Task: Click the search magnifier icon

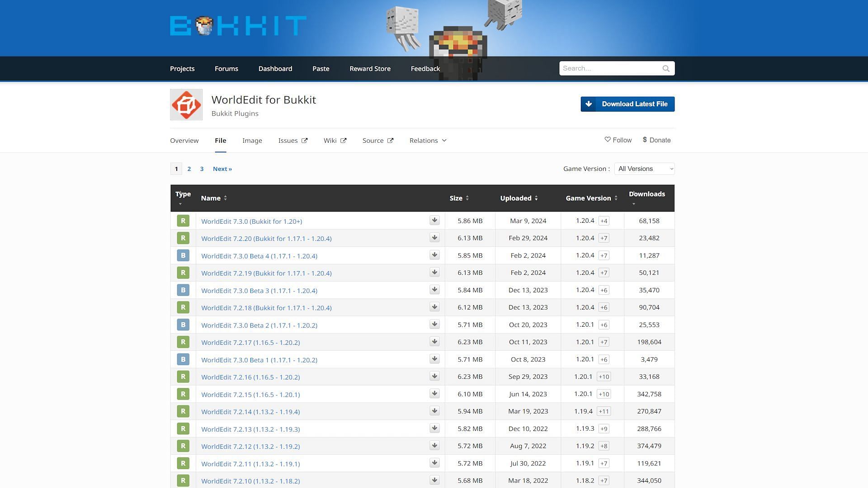Action: point(666,69)
